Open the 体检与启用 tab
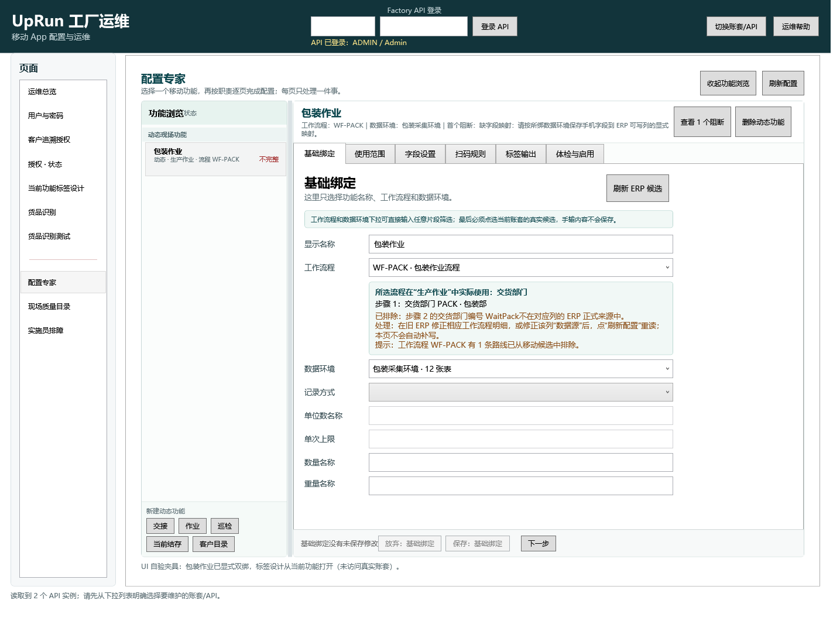840x631 pixels. point(575,154)
